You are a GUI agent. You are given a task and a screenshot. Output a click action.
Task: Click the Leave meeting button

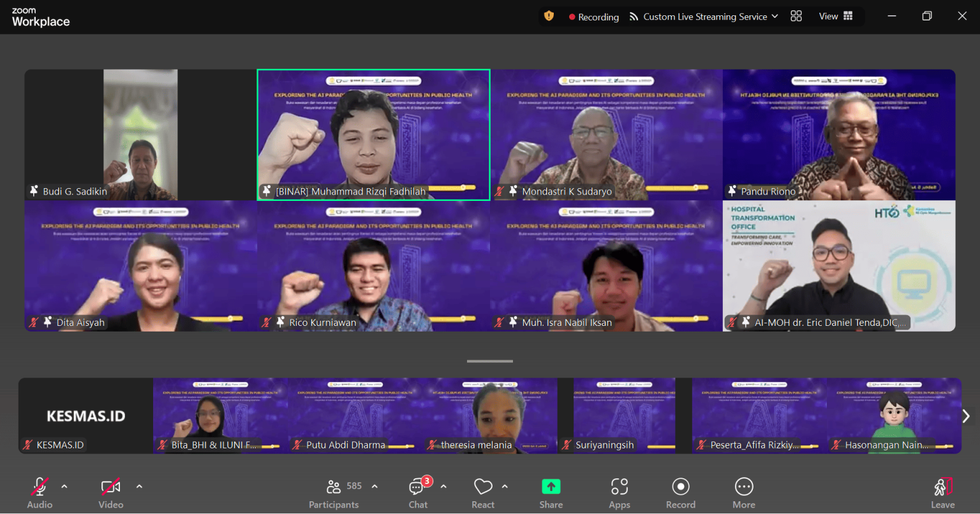click(942, 488)
